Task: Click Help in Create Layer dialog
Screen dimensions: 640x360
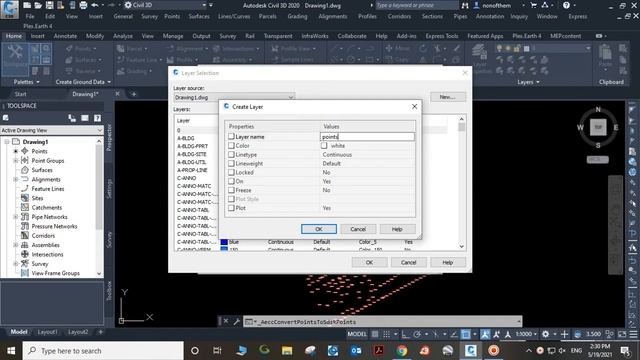Action: tap(397, 229)
